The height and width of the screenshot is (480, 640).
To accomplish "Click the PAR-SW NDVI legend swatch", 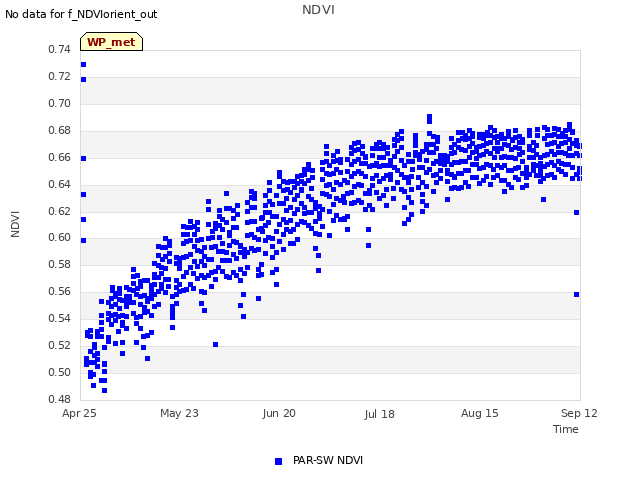I will tap(278, 461).
